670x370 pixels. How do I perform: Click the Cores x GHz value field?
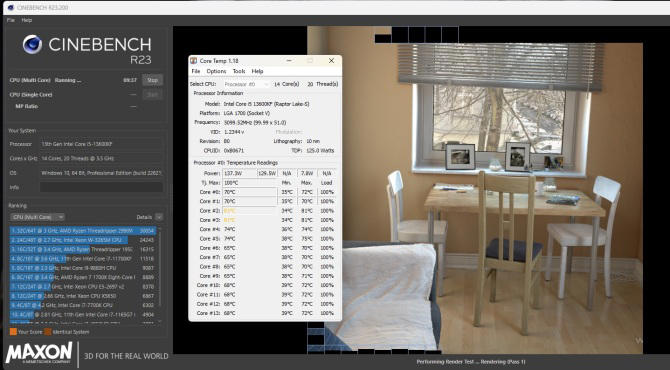point(101,159)
